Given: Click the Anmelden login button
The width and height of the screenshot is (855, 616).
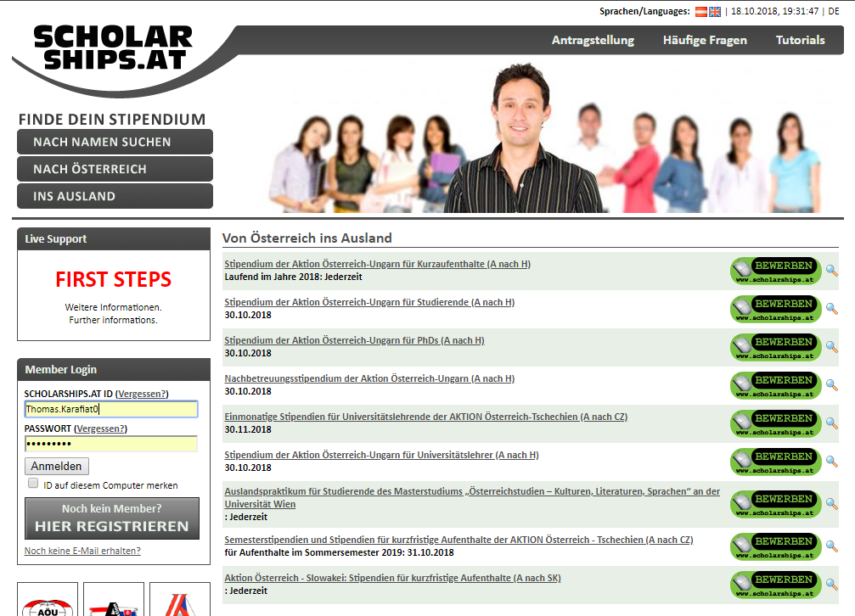Looking at the screenshot, I should 57,466.
